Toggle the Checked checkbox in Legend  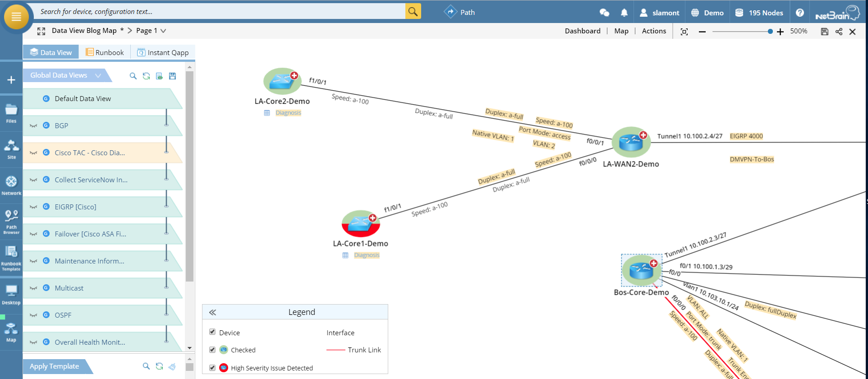[x=212, y=349]
